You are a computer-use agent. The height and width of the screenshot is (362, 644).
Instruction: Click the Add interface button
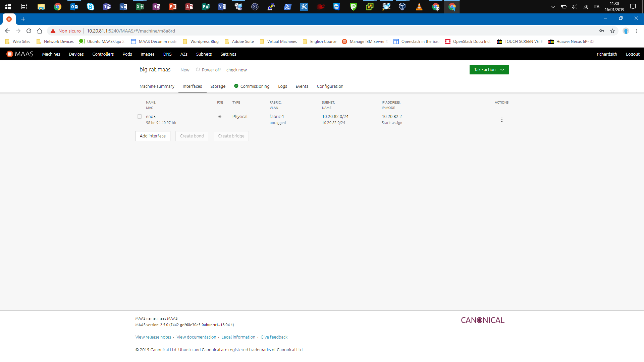(x=153, y=136)
